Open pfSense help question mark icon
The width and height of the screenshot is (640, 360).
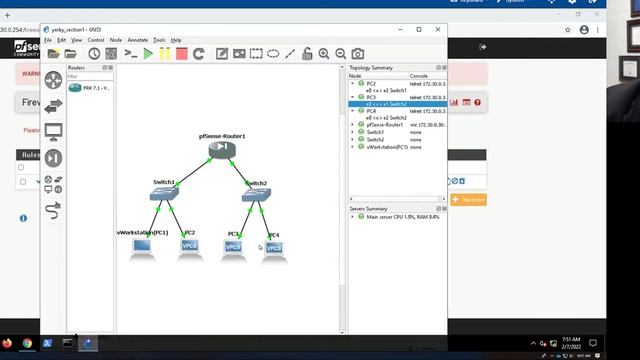[478, 102]
